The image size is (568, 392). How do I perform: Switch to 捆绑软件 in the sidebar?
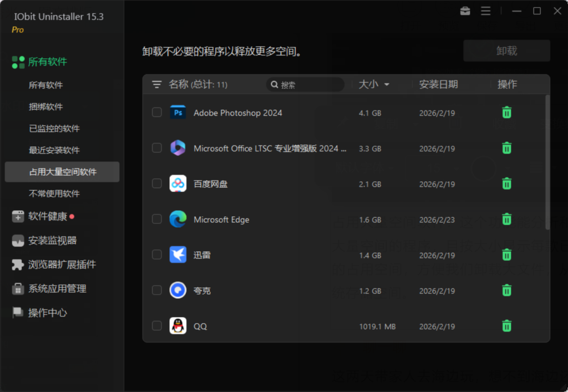[x=45, y=107]
